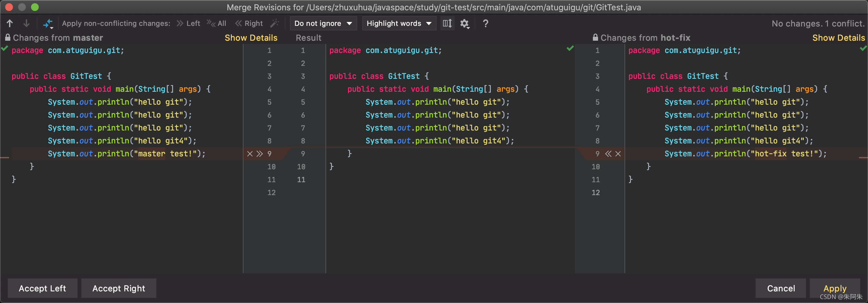The height and width of the screenshot is (303, 868).
Task: Ignore the right change with X on line 9
Action: tap(618, 154)
